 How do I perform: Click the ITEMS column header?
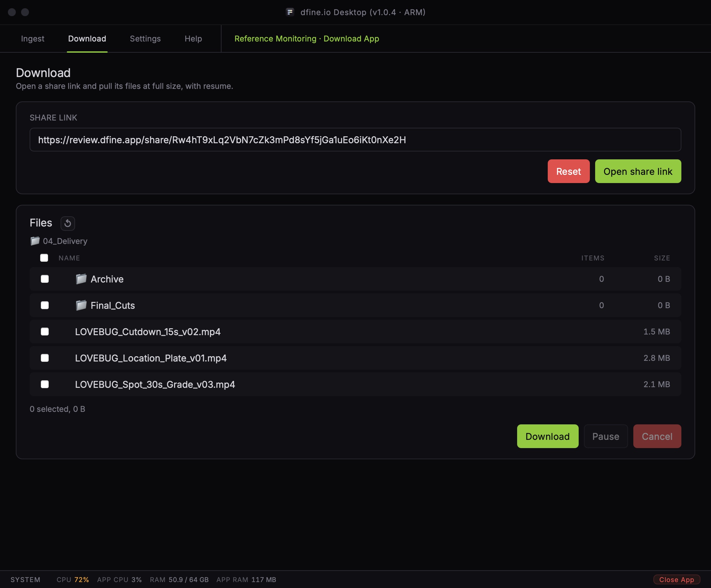[592, 258]
